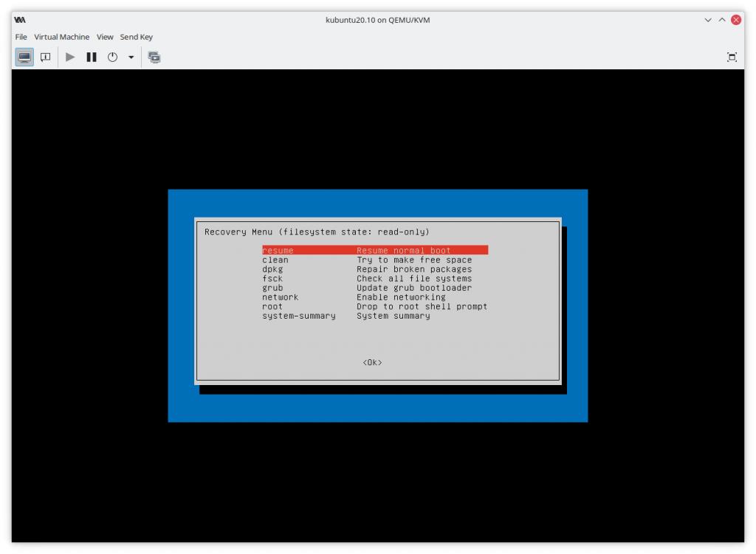Image resolution: width=756 pixels, height=554 pixels.
Task: Show virtual hardware details
Action: (x=45, y=57)
